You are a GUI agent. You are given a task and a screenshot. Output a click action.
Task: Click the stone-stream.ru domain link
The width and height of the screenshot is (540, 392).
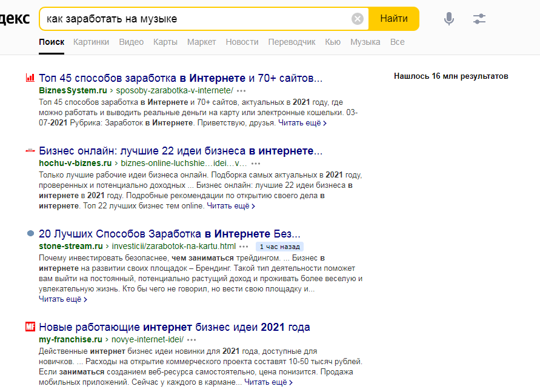(70, 246)
